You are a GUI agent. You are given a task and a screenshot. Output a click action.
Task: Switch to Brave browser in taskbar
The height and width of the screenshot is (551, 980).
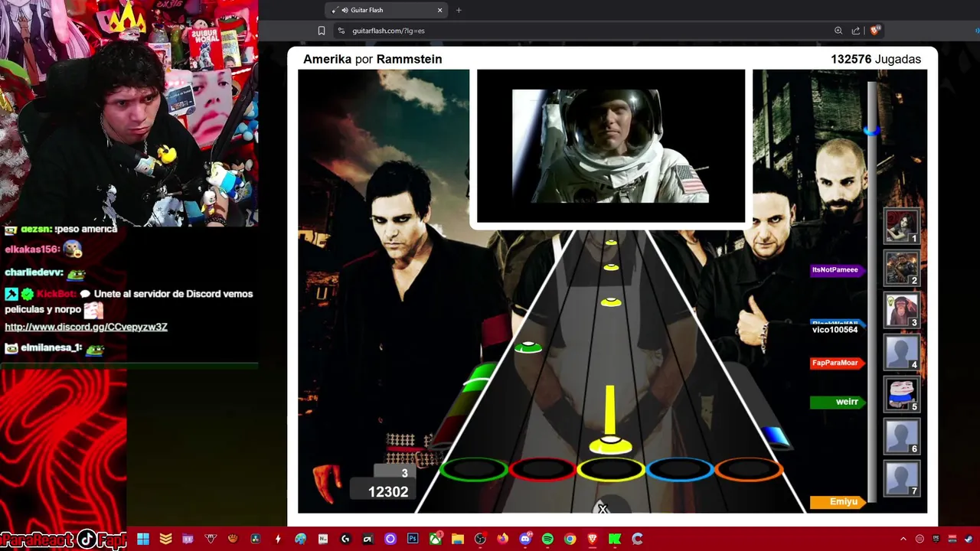tap(592, 539)
